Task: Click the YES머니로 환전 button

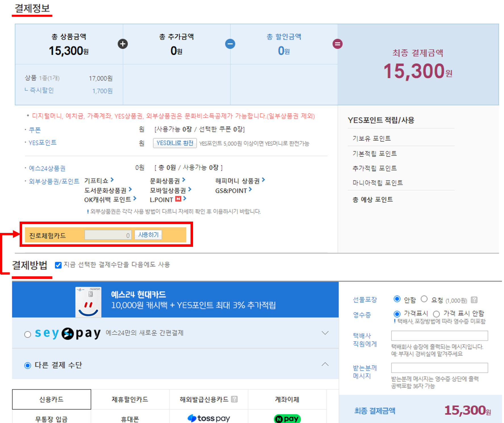Action: point(175,143)
